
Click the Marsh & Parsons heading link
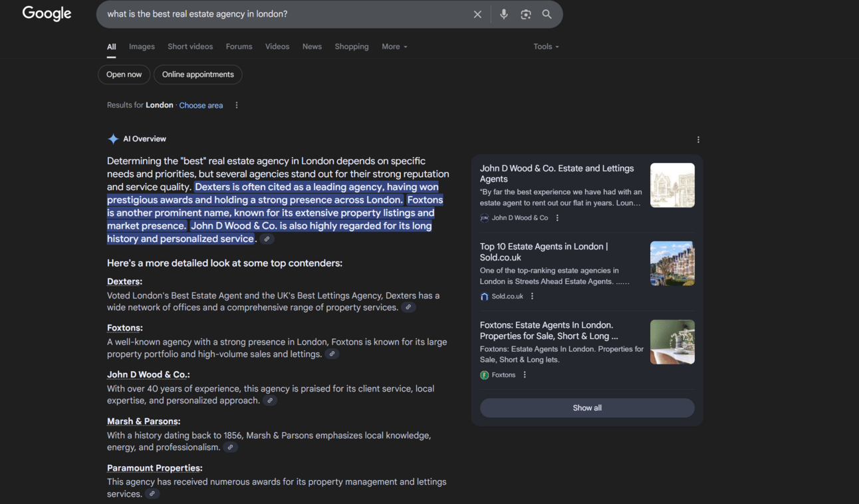tap(144, 421)
